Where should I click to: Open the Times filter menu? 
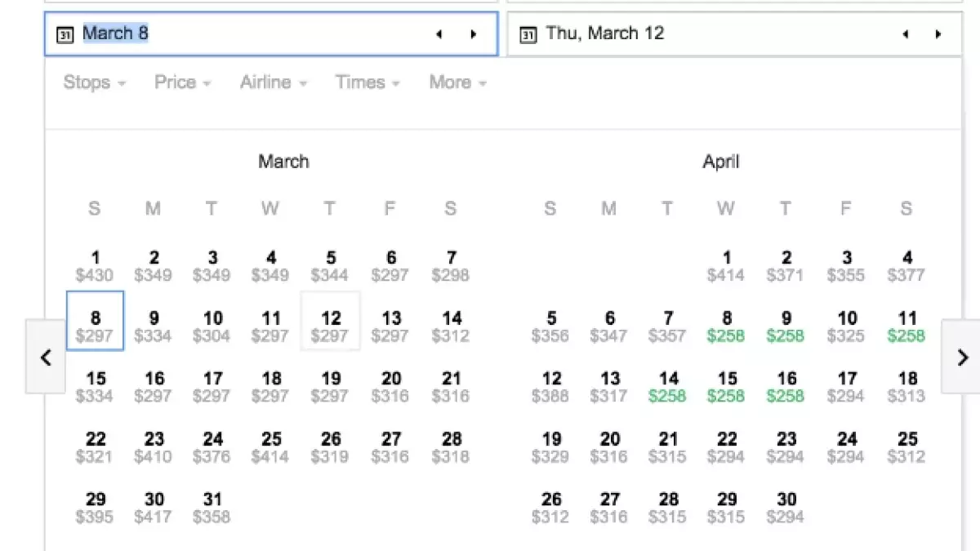(x=367, y=82)
